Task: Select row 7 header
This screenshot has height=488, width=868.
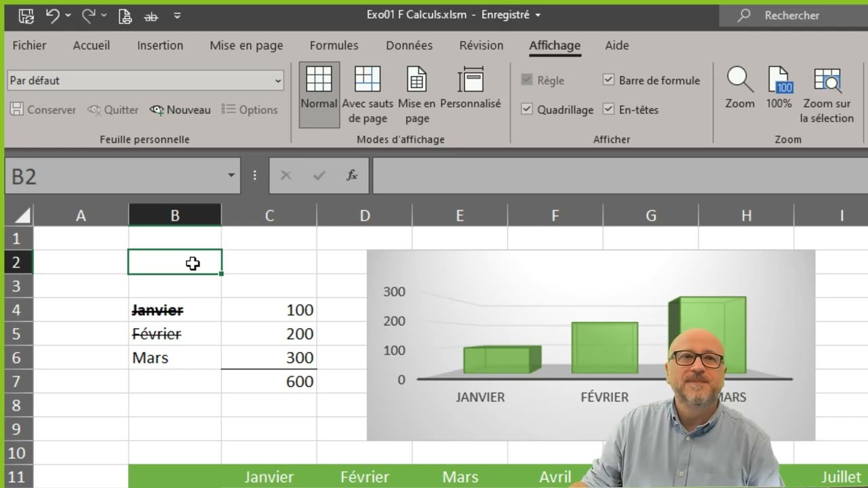Action: click(x=19, y=382)
